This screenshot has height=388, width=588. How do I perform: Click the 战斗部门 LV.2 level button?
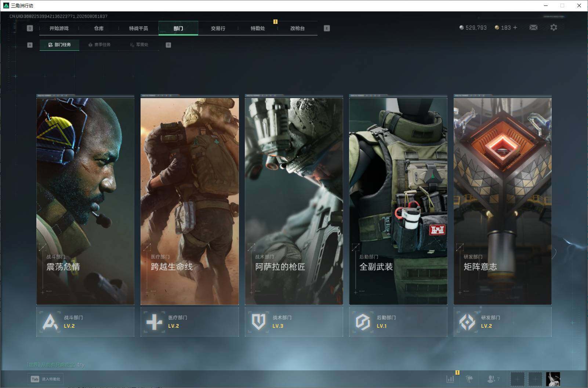point(85,322)
